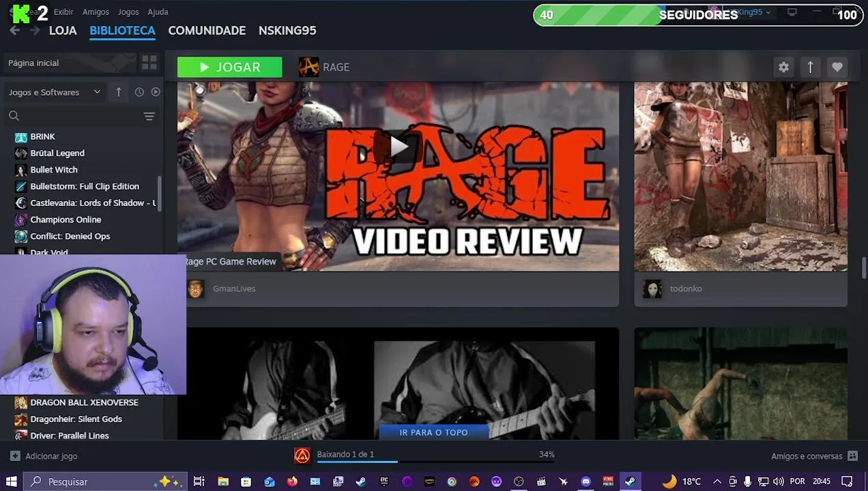Open the NSKING95 profile tab
The image size is (868, 491).
click(287, 31)
